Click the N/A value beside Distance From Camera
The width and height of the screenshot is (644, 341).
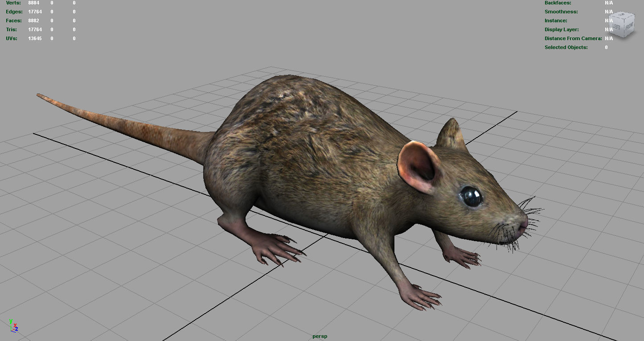609,38
